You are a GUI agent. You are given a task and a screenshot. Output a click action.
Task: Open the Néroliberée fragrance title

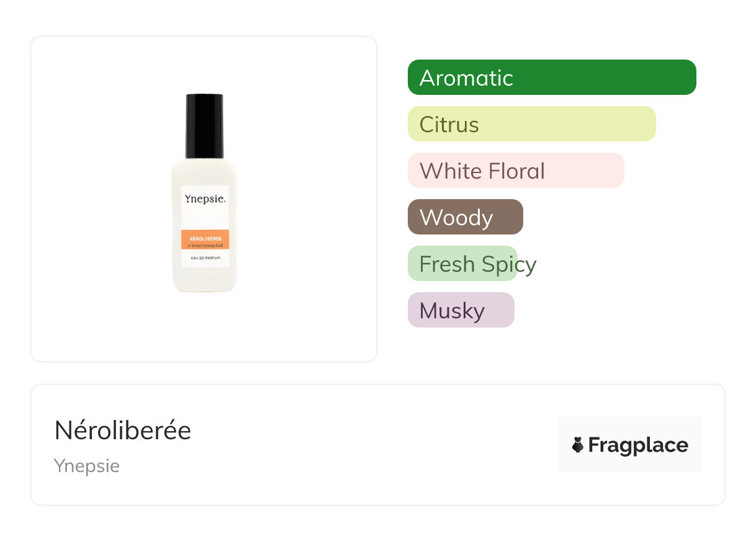click(x=123, y=431)
